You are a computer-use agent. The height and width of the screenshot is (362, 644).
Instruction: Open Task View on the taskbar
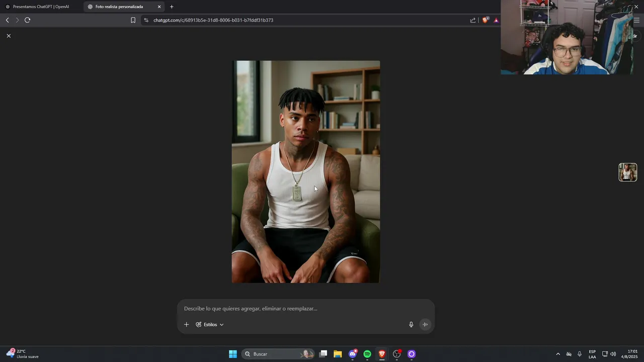[x=324, y=354]
